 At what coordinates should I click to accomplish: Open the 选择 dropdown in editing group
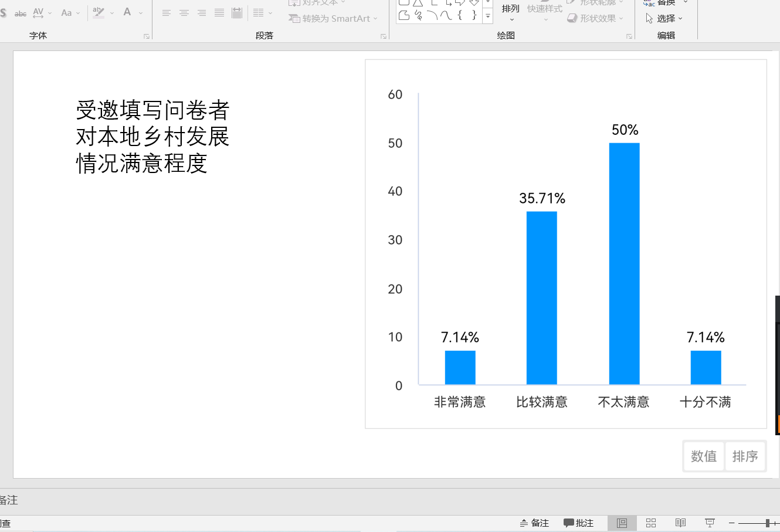[x=665, y=19]
